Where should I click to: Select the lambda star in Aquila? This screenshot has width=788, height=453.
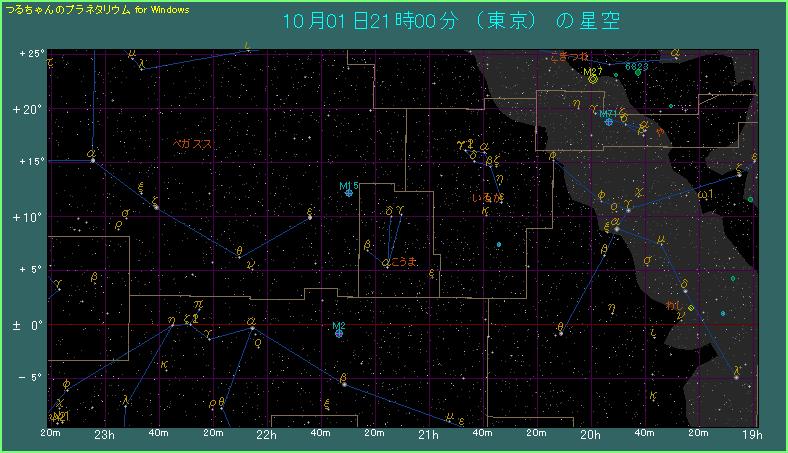(737, 377)
